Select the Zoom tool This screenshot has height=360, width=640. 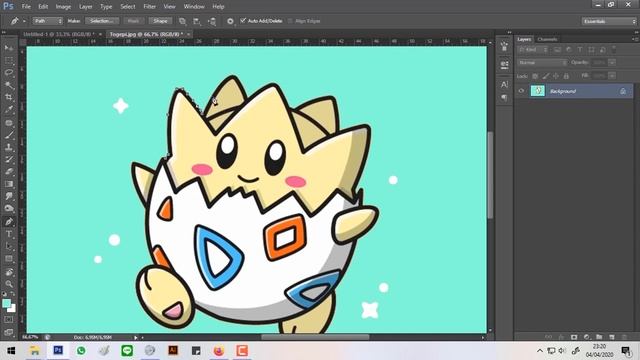9,284
